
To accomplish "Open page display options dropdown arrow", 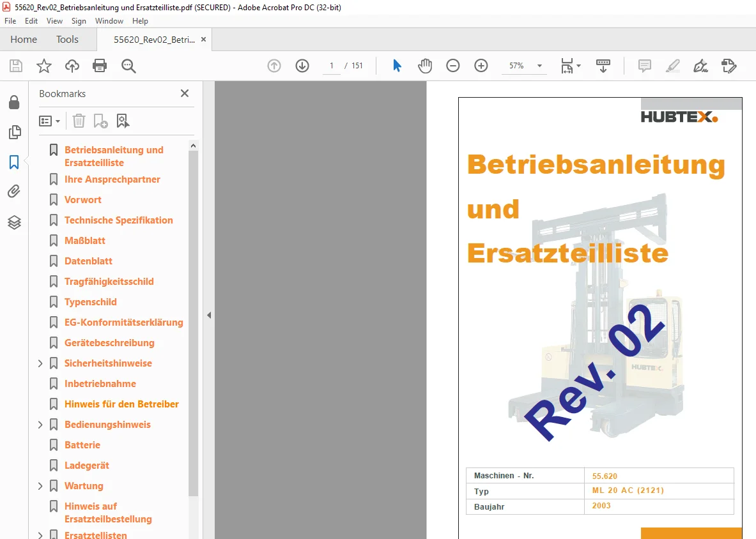I will tap(578, 66).
